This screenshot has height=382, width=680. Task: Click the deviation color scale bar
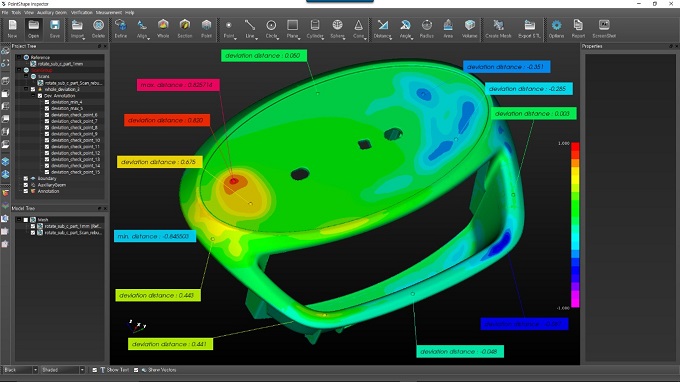click(575, 225)
